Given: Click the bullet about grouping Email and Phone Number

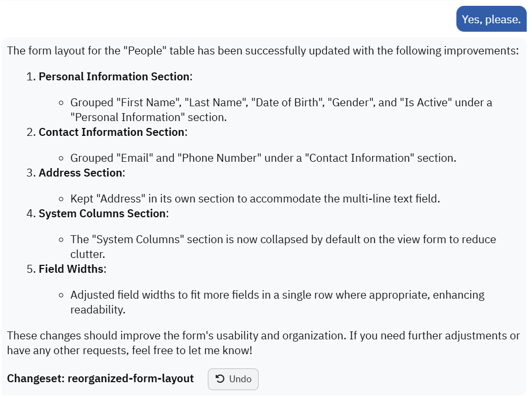Looking at the screenshot, I should [263, 158].
